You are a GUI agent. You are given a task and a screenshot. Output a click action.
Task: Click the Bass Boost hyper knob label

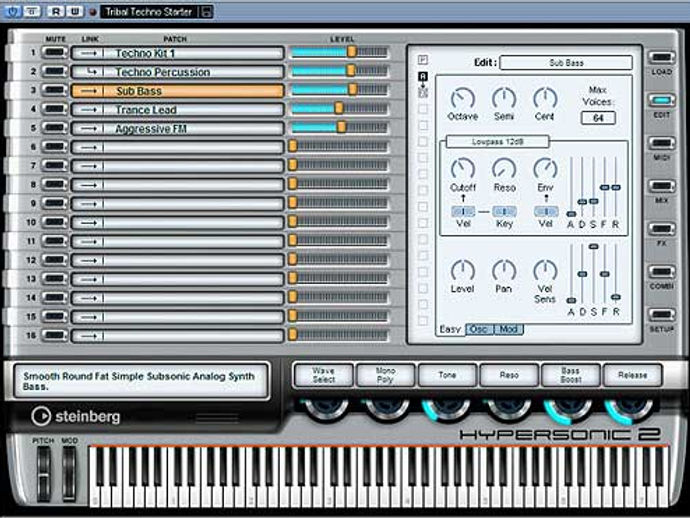571,375
